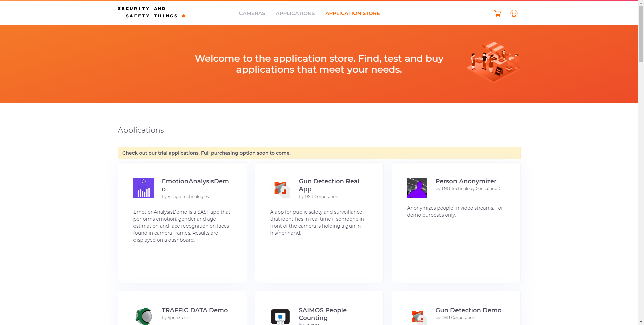This screenshot has width=644, height=325.
Task: Click the Person Anonymizer thumbnail icon
Action: point(417,188)
